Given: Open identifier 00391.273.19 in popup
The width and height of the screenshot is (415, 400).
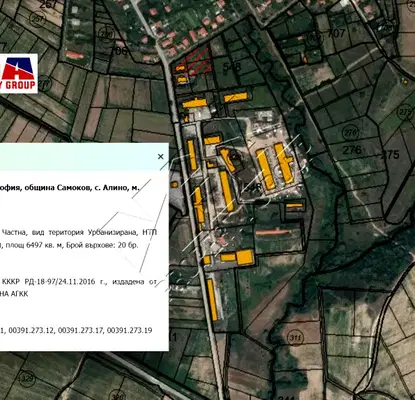Looking at the screenshot, I should [130, 331].
